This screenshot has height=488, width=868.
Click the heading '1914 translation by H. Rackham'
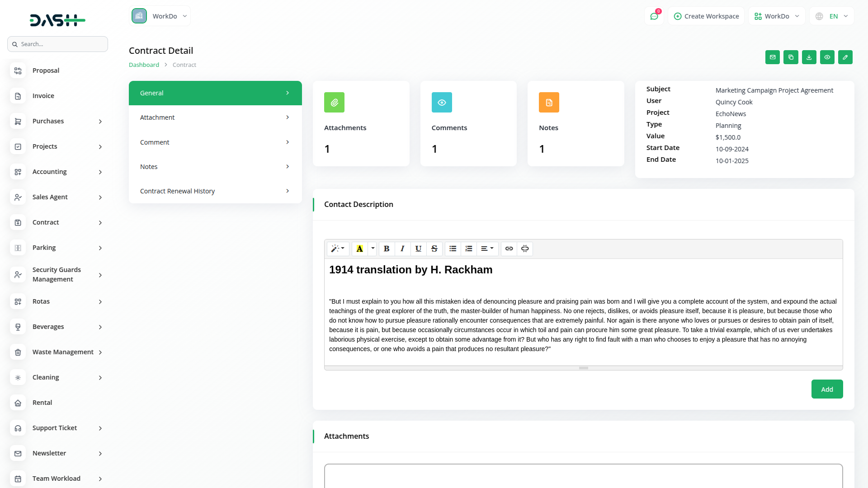410,270
